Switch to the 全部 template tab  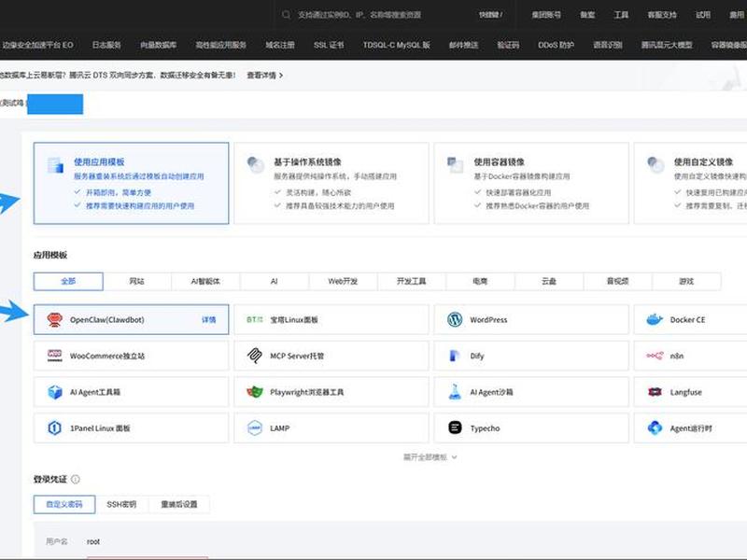pos(68,282)
